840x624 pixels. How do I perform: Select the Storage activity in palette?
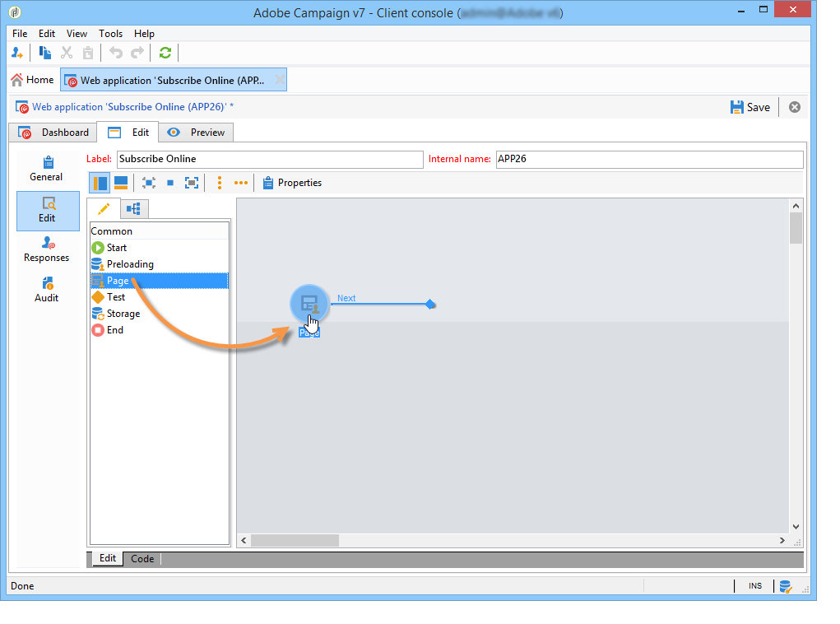pos(159,314)
